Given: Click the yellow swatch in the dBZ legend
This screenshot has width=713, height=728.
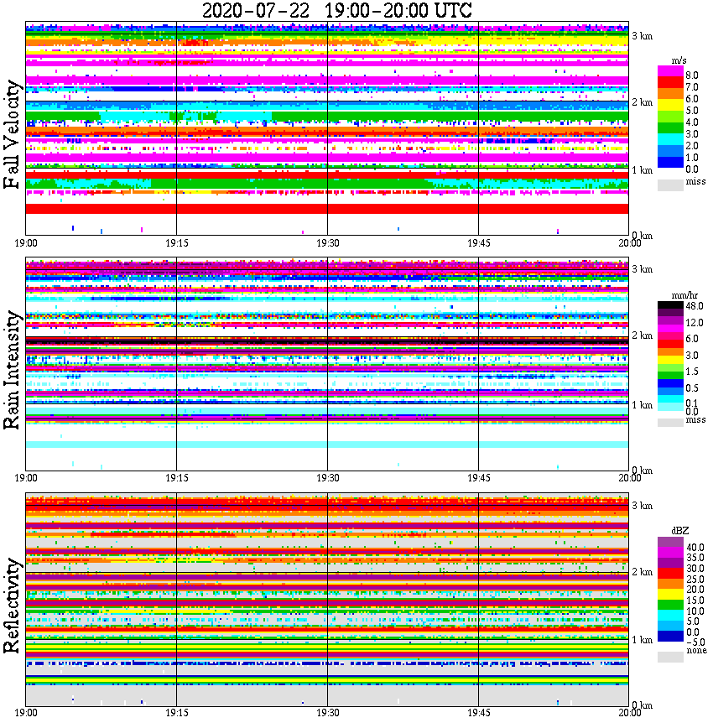Looking at the screenshot, I should coord(670,595).
